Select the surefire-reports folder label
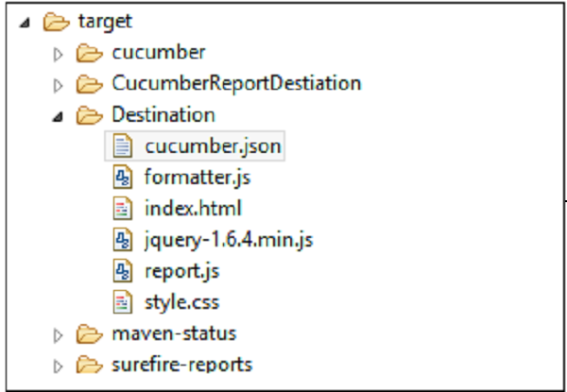The image size is (567, 392). tap(181, 364)
